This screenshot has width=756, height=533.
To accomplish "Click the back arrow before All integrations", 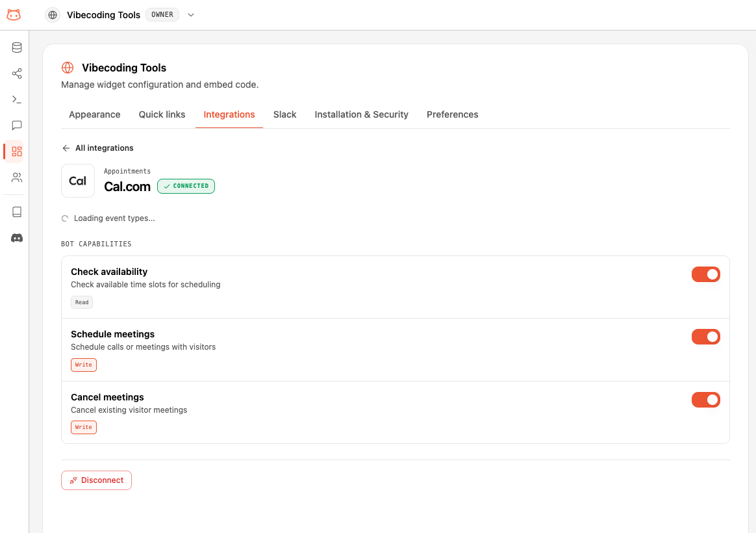I will point(66,148).
